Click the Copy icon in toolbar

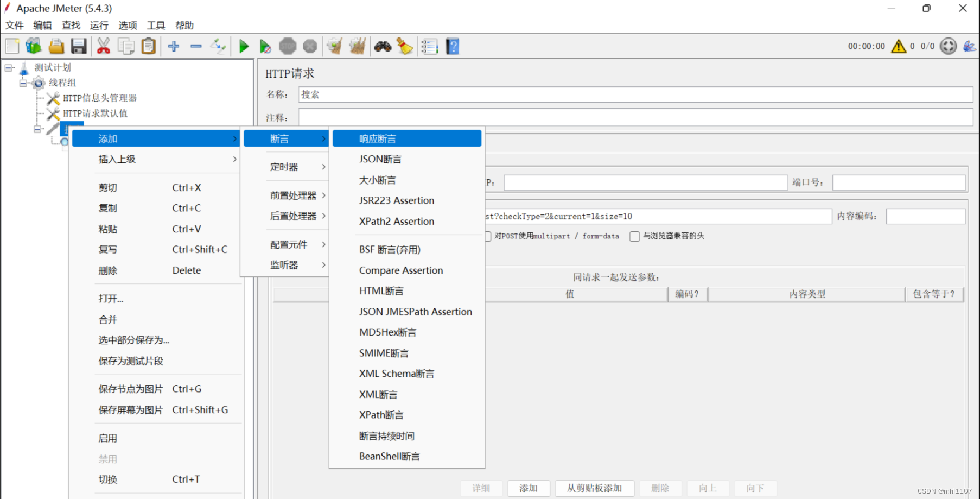click(x=126, y=46)
